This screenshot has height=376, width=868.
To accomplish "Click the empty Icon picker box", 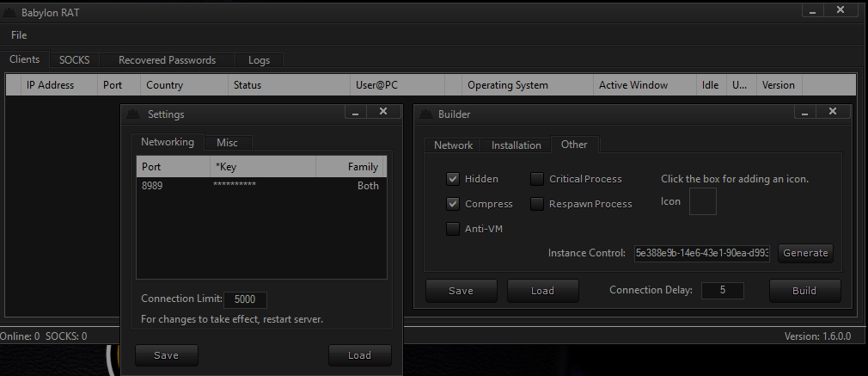I will (703, 201).
